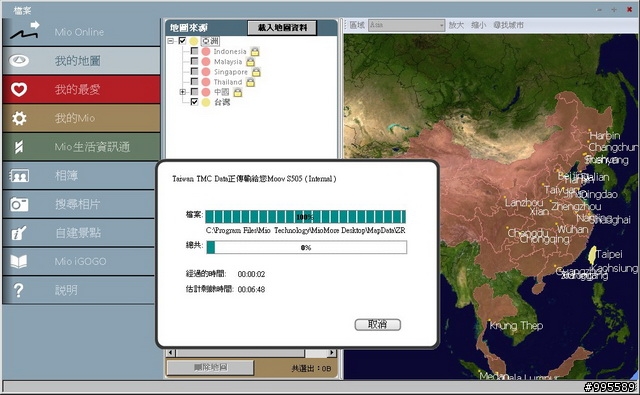Select the Thailand tree item label
Screen dimensions: 640x395
pyautogui.click(x=228, y=82)
